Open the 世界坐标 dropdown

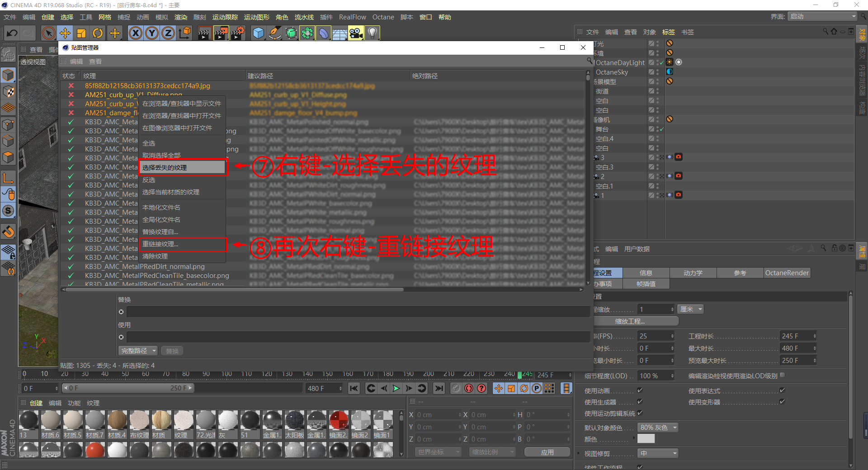(x=438, y=452)
